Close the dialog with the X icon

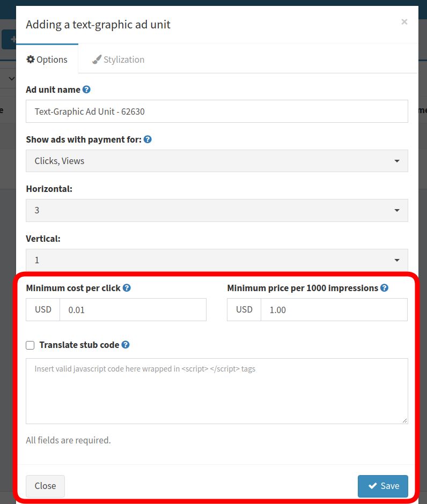[x=404, y=21]
